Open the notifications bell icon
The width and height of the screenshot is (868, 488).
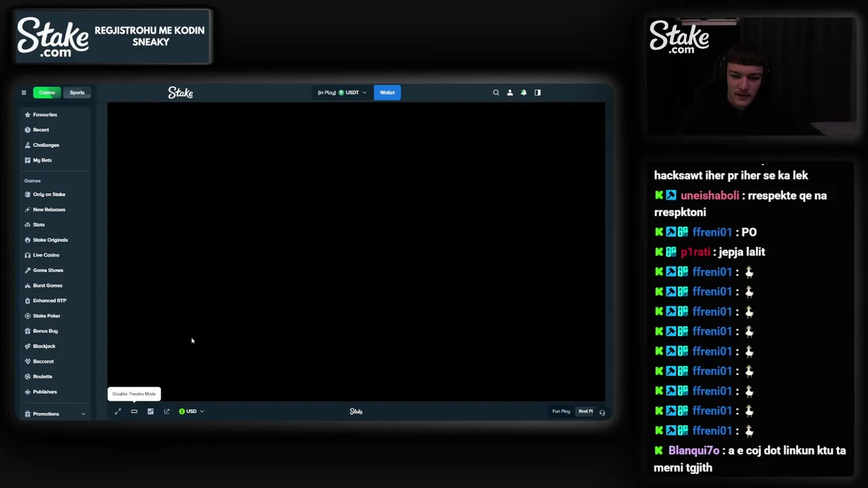[524, 93]
